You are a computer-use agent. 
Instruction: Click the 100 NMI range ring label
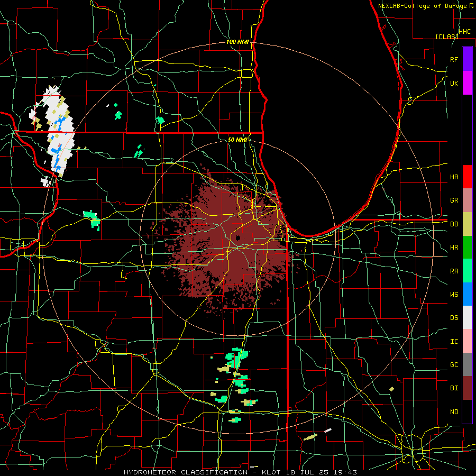point(237,42)
